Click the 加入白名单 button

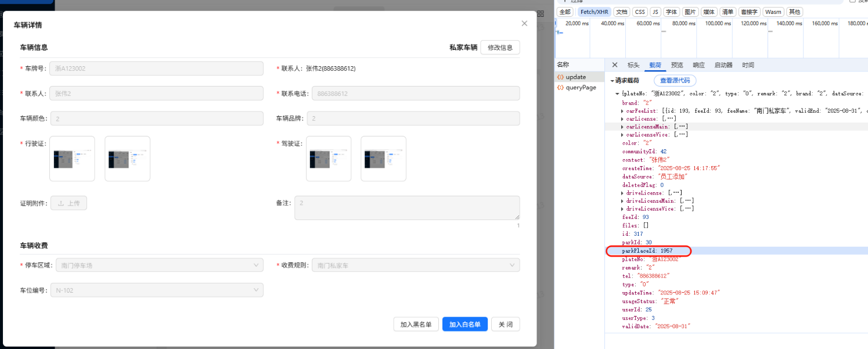[x=464, y=324]
